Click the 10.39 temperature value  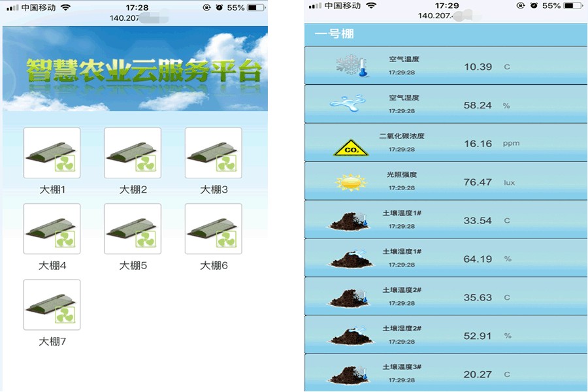479,66
